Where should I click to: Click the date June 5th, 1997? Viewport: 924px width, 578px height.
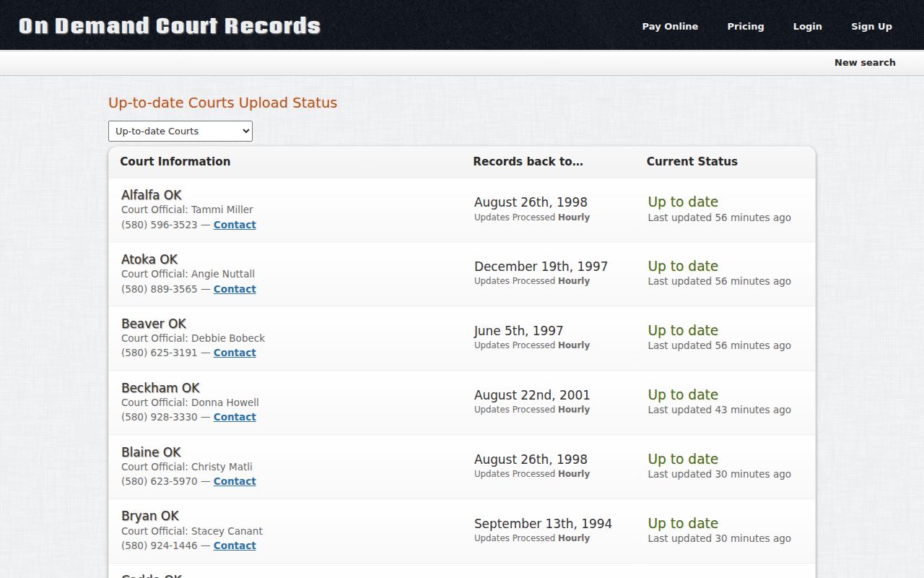pyautogui.click(x=518, y=331)
